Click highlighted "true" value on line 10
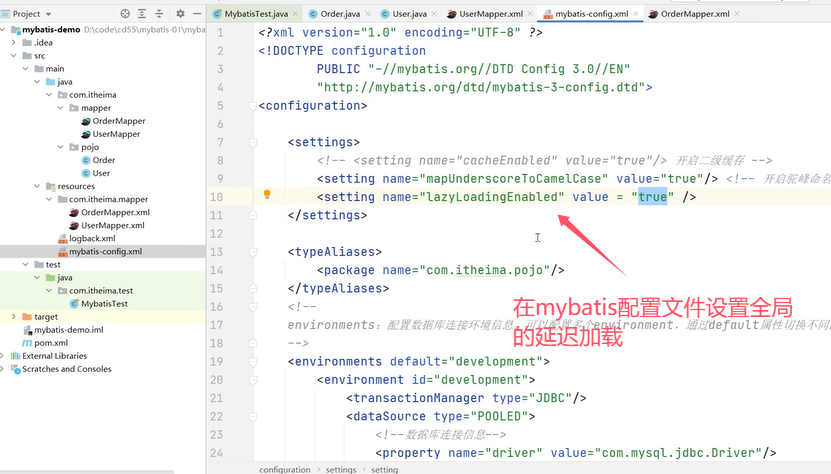Viewport: 831px width, 474px height. (x=652, y=197)
